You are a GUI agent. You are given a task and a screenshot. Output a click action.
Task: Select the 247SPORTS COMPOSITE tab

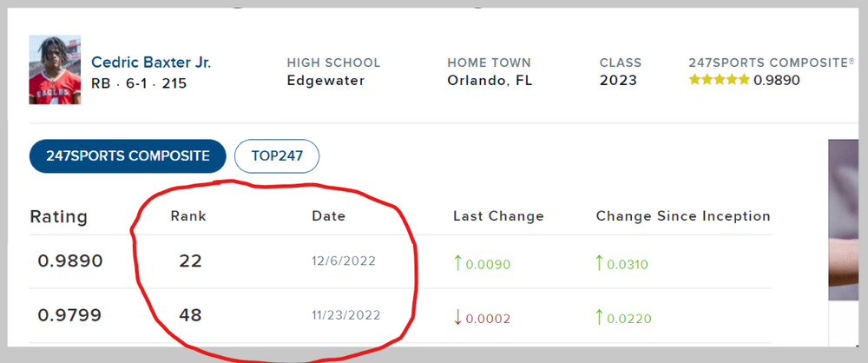click(128, 156)
